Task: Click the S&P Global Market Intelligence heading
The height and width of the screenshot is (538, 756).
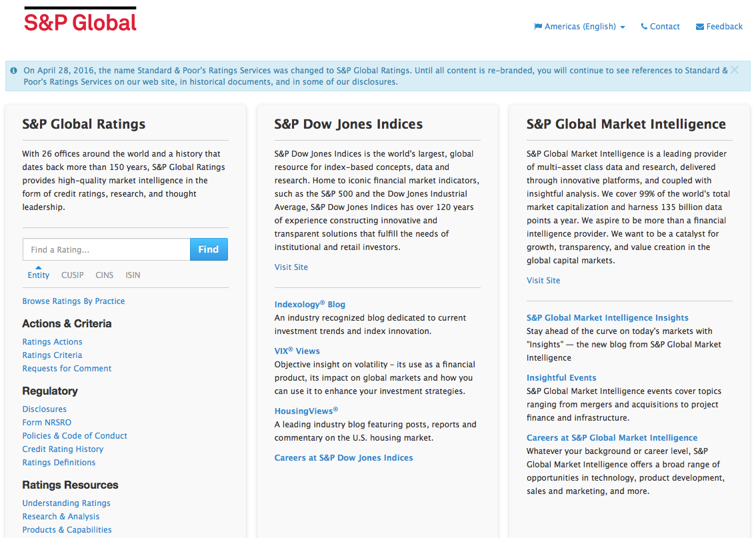Action: [x=626, y=124]
